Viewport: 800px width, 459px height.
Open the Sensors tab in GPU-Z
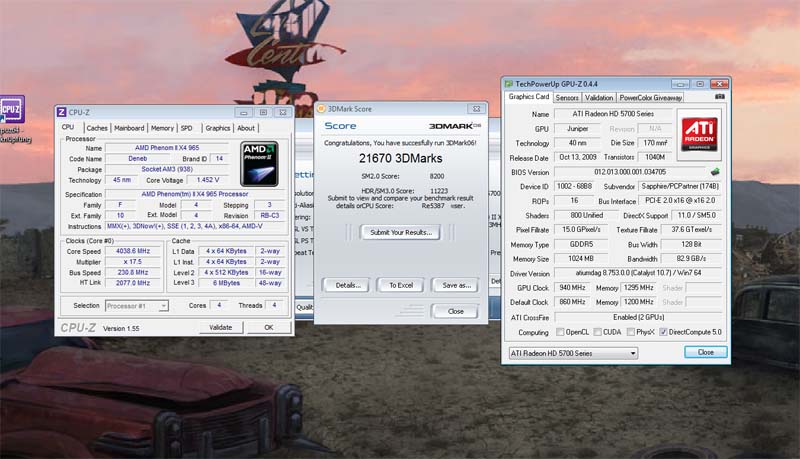567,97
